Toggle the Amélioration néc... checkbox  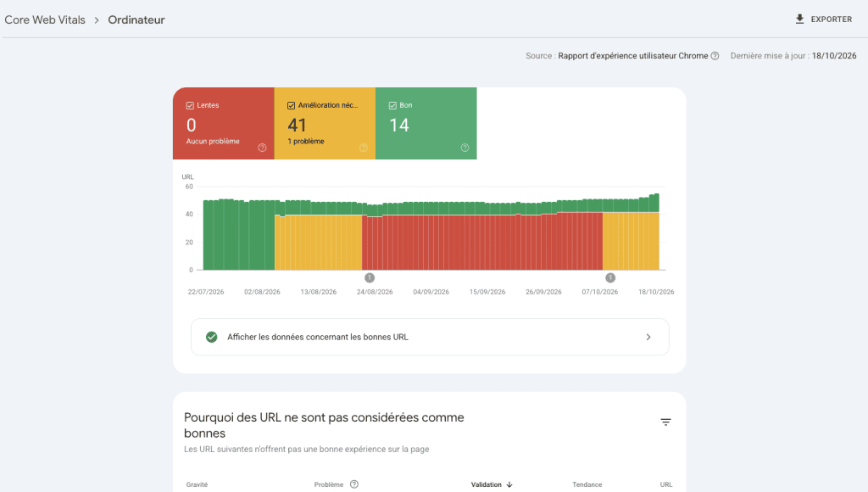(x=292, y=105)
